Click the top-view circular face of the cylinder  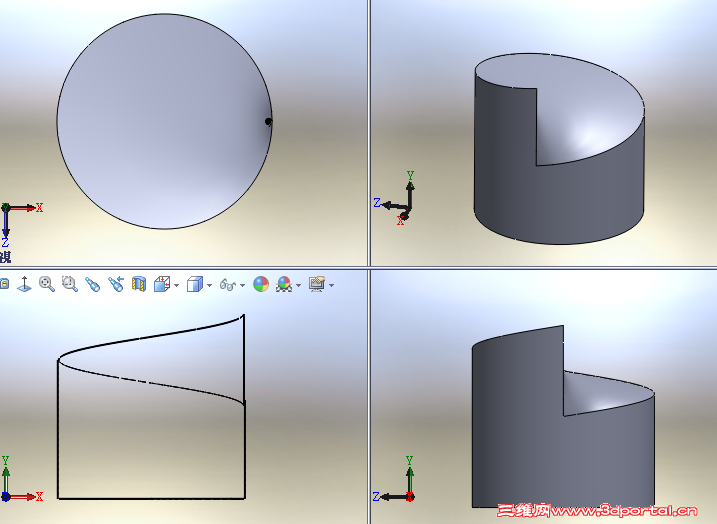165,121
